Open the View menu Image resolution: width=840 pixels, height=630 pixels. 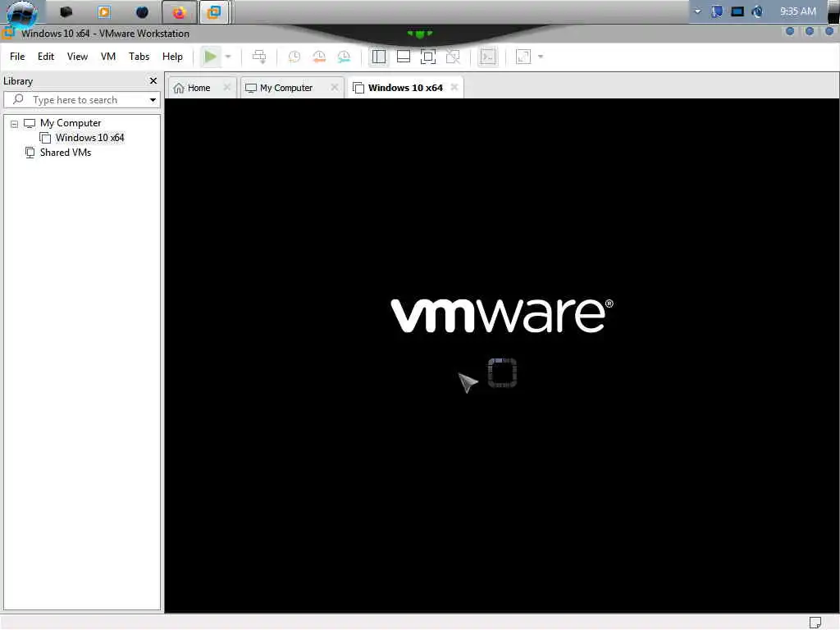tap(77, 57)
